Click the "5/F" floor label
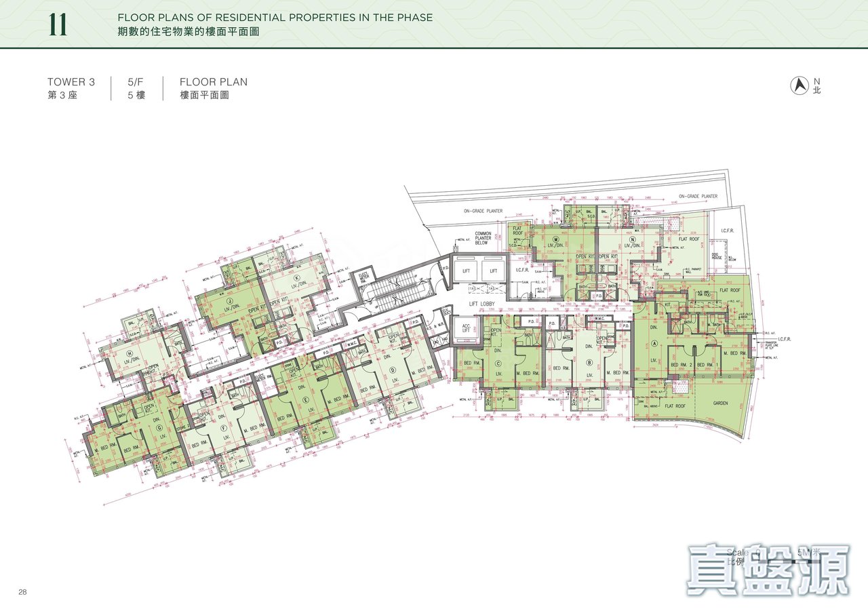The height and width of the screenshot is (613, 868). [136, 82]
